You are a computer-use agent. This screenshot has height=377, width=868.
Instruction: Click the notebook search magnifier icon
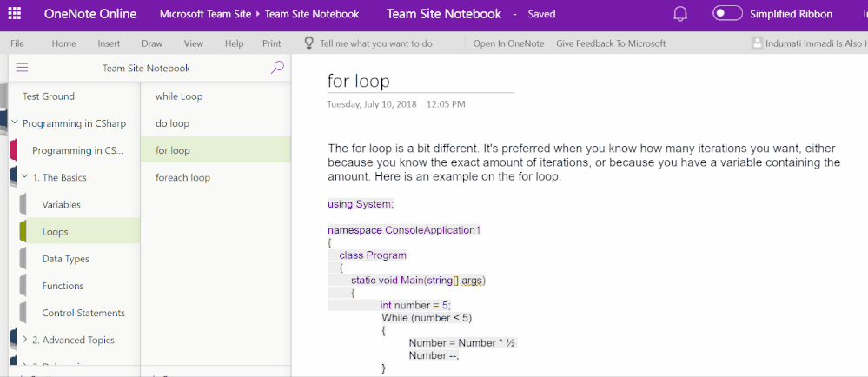click(x=277, y=68)
